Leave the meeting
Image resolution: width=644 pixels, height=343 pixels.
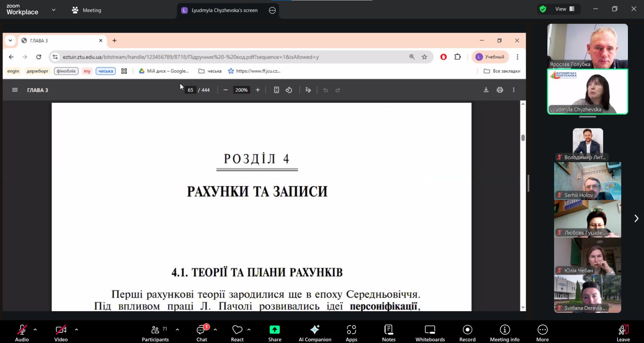tap(623, 333)
